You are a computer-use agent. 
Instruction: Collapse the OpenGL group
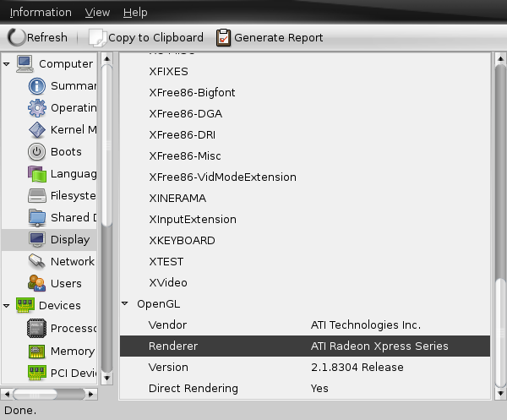click(x=125, y=303)
